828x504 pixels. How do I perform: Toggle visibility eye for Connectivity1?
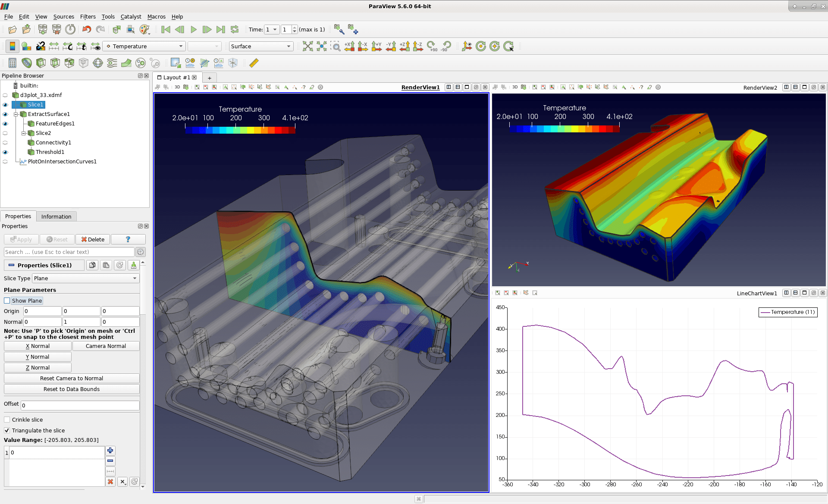coord(5,143)
